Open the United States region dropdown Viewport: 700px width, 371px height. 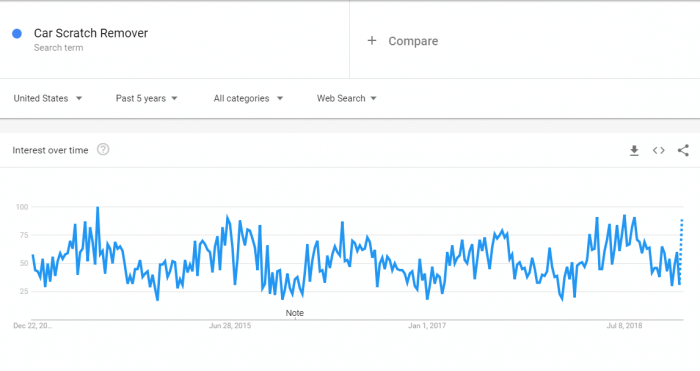click(48, 98)
